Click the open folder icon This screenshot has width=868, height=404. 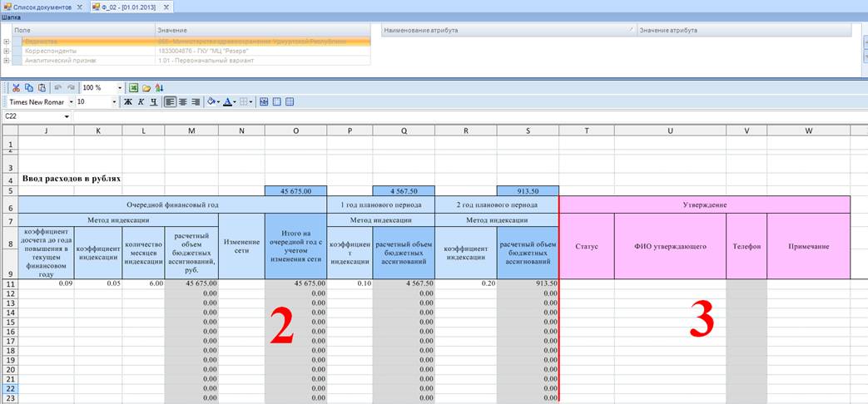tap(146, 87)
